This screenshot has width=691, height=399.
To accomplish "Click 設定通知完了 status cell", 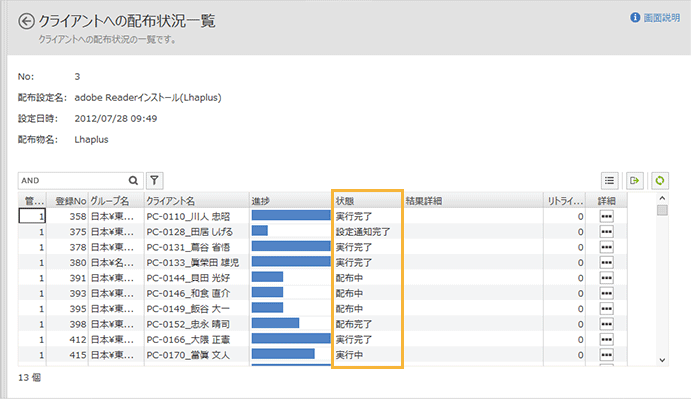I will coord(363,232).
